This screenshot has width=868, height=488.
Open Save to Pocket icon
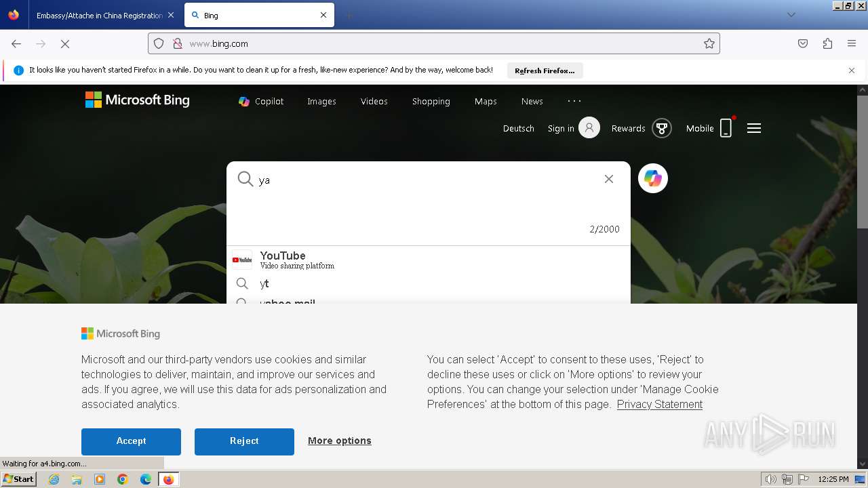click(x=803, y=43)
